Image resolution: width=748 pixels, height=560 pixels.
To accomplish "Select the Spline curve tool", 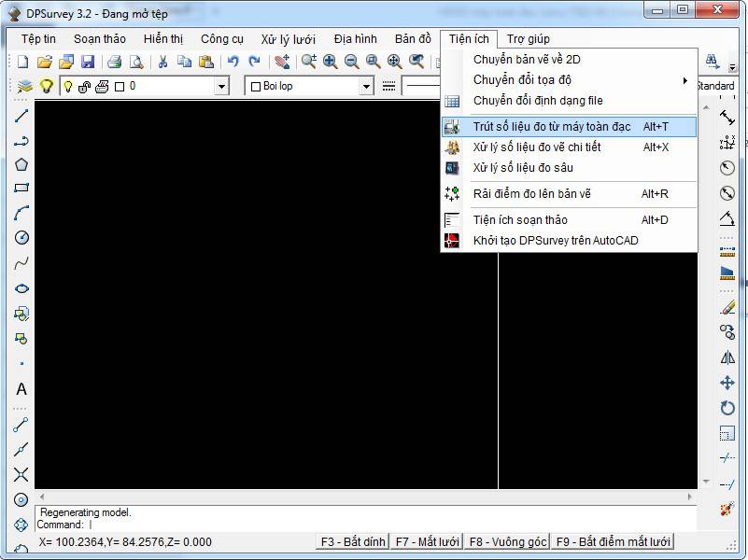I will click(21, 263).
